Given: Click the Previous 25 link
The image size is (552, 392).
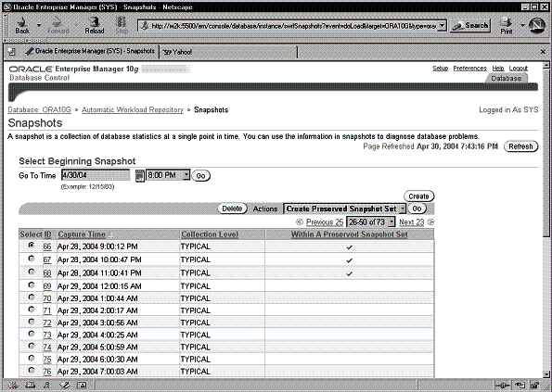Looking at the screenshot, I should click(x=324, y=222).
